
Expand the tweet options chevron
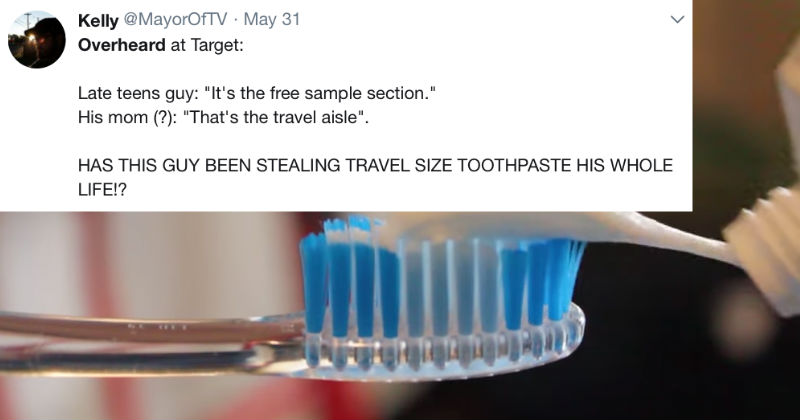(x=677, y=20)
